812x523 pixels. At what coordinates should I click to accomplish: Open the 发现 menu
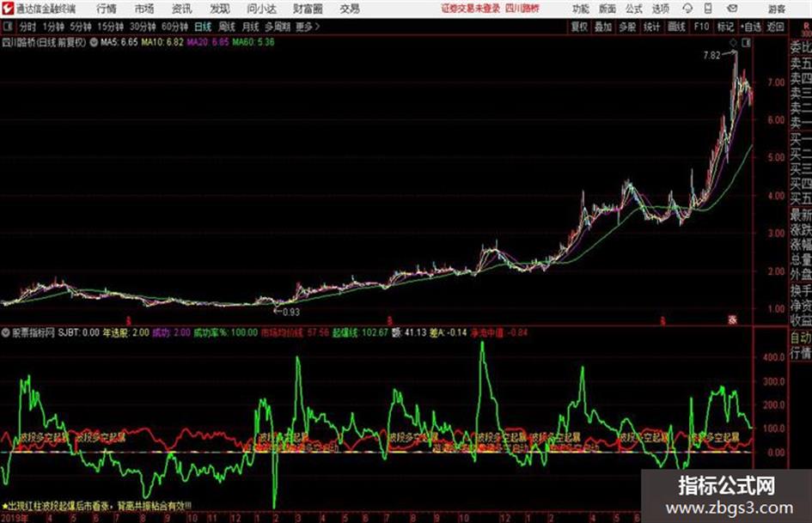220,9
